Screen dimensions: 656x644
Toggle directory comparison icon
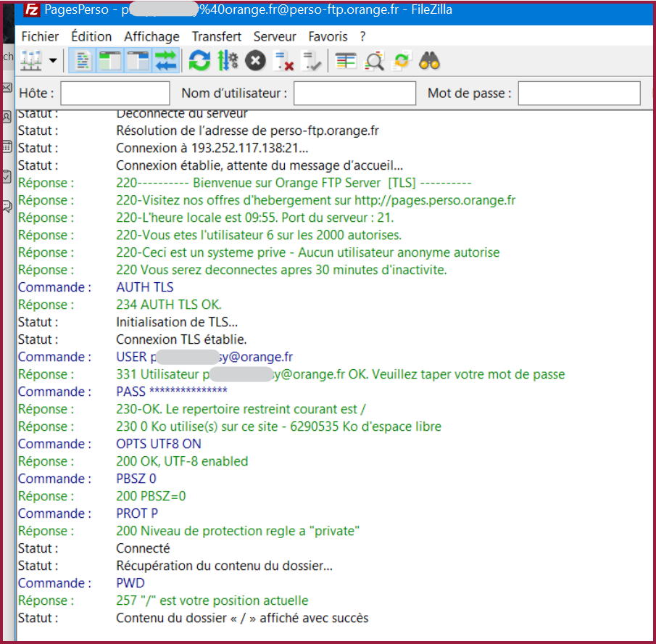pos(374,62)
